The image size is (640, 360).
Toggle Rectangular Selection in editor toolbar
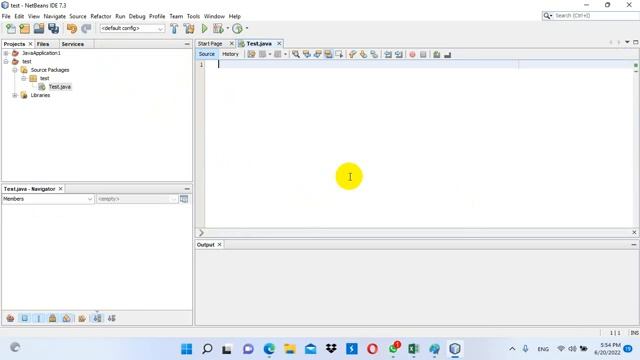pos(339,54)
